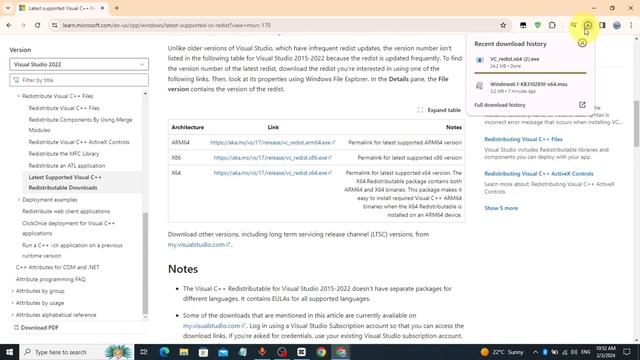Open my.visualstudio.com link below the table

click(x=199, y=244)
